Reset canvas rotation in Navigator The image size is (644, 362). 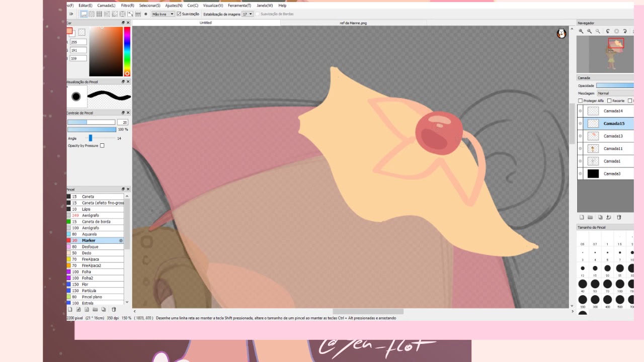616,31
